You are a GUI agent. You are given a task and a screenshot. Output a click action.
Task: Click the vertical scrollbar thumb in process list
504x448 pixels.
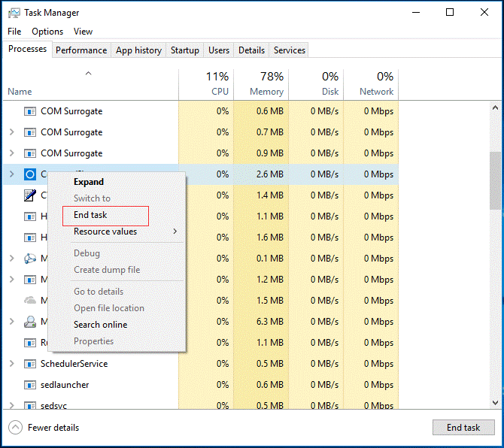495,180
